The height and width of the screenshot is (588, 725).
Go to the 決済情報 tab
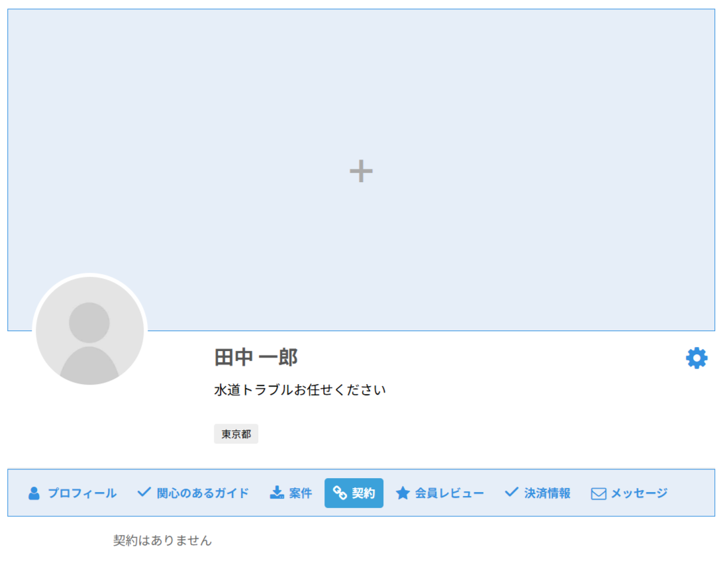pos(537,493)
